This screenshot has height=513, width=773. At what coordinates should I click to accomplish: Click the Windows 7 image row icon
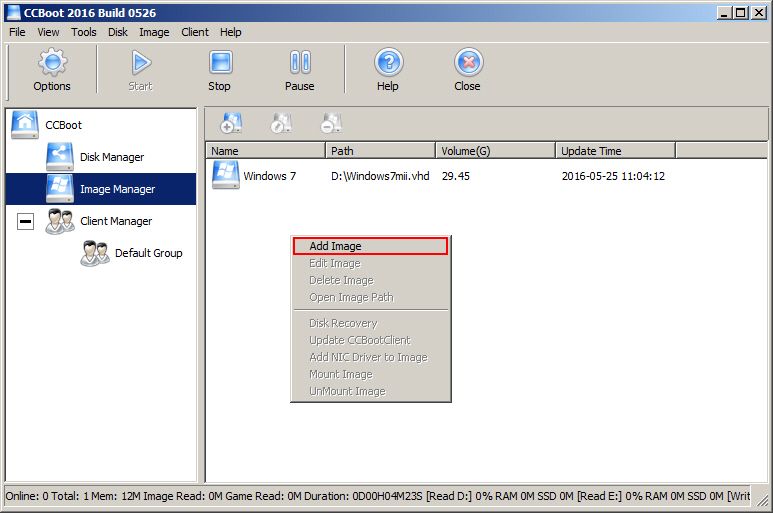pos(226,175)
